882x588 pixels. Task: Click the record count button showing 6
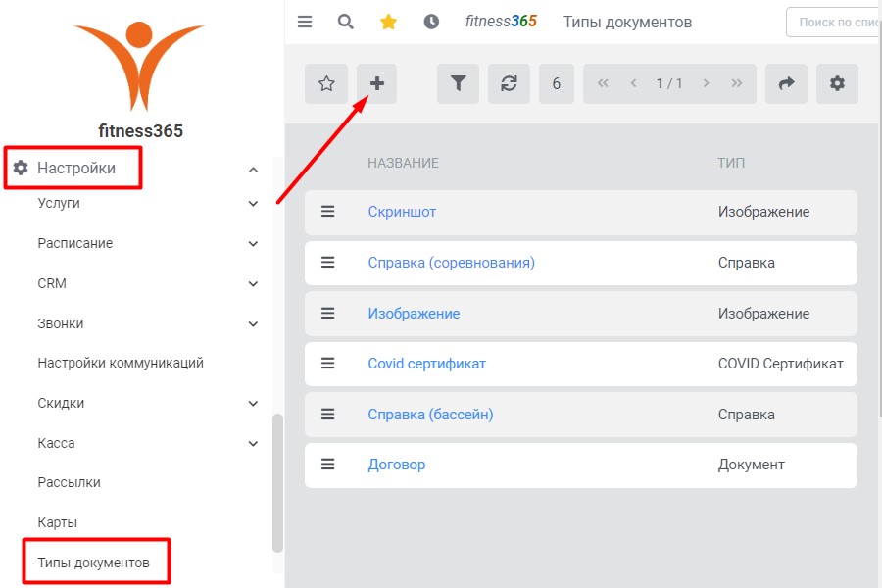[557, 84]
